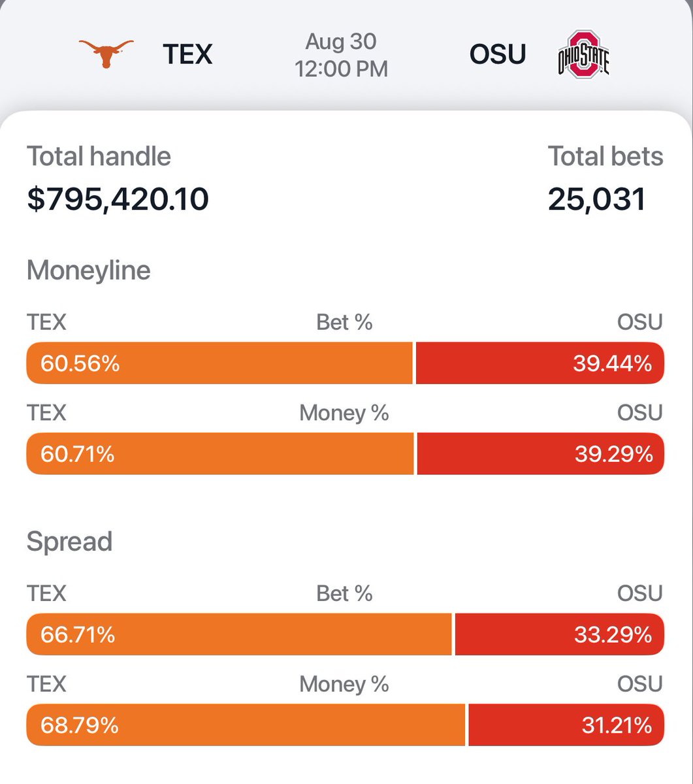Click the Moneyline TEX 60.56% bet bar
The width and height of the screenshot is (693, 784).
click(x=219, y=363)
